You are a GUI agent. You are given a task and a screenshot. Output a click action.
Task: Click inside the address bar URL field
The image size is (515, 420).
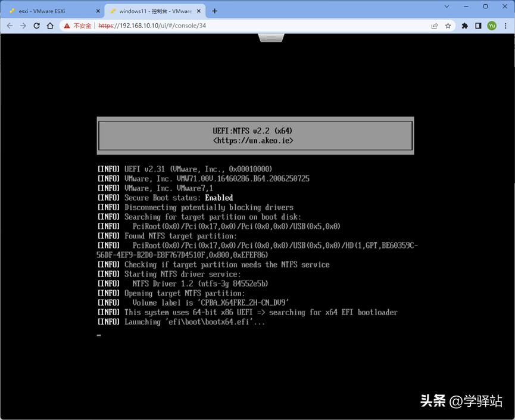(x=179, y=26)
